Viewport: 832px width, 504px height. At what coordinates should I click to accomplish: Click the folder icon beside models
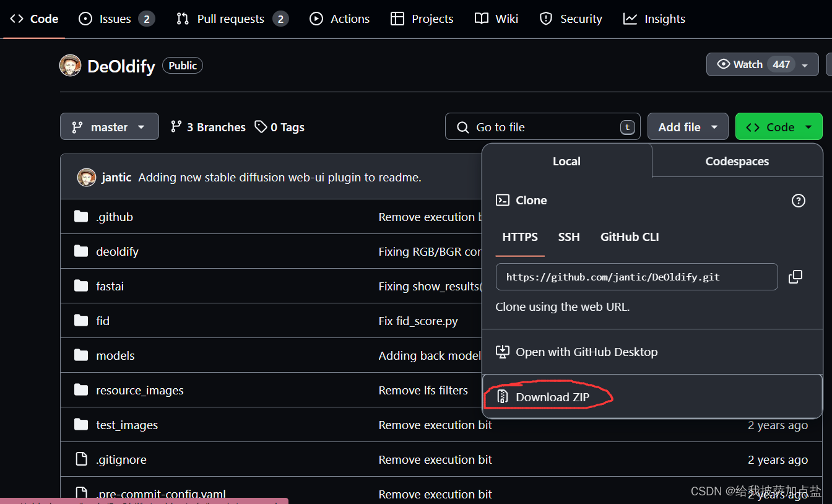pos(81,355)
